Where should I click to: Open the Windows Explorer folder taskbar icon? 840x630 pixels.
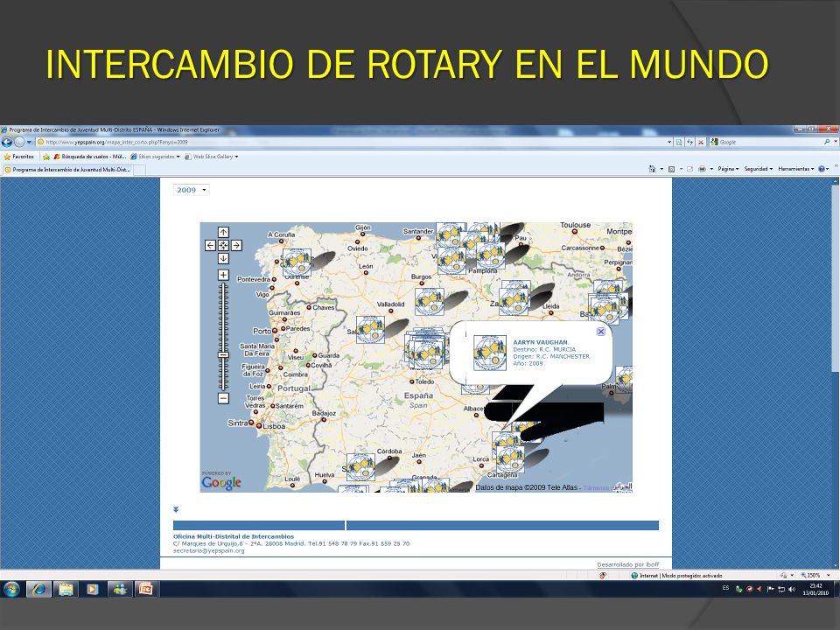click(x=66, y=589)
